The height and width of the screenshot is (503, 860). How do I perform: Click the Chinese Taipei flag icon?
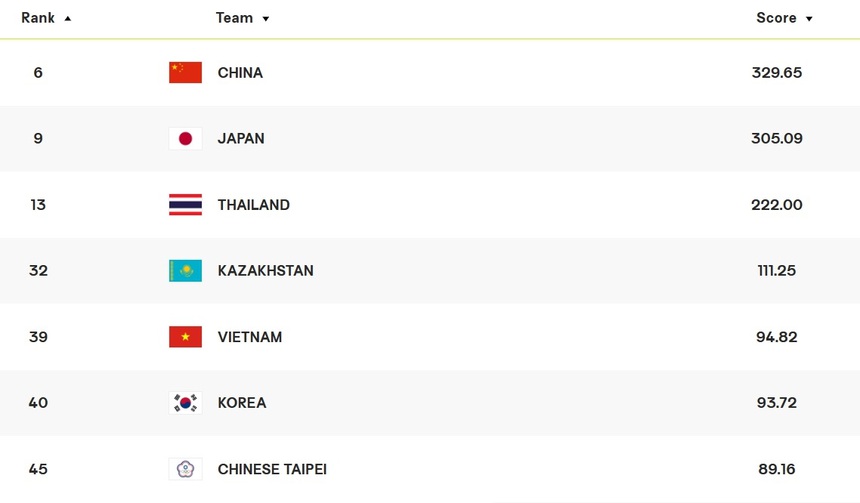(x=185, y=469)
